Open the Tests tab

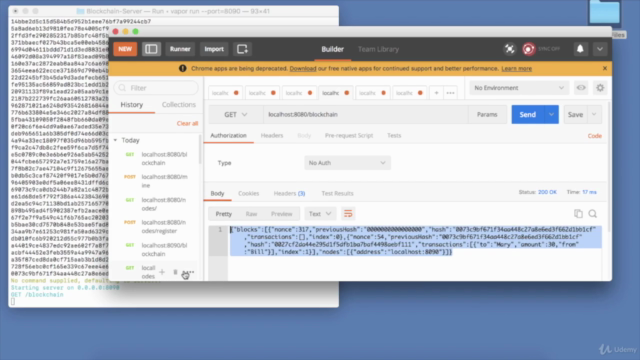pyautogui.click(x=394, y=136)
